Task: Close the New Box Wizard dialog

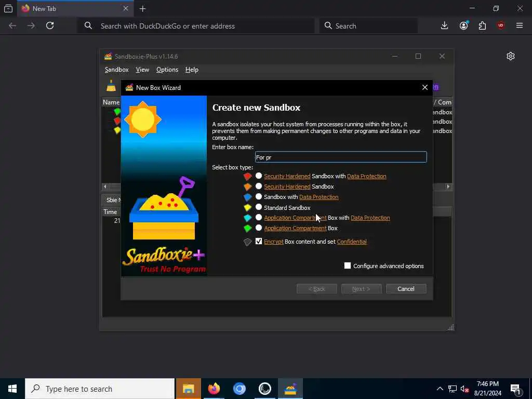Action: (x=425, y=87)
